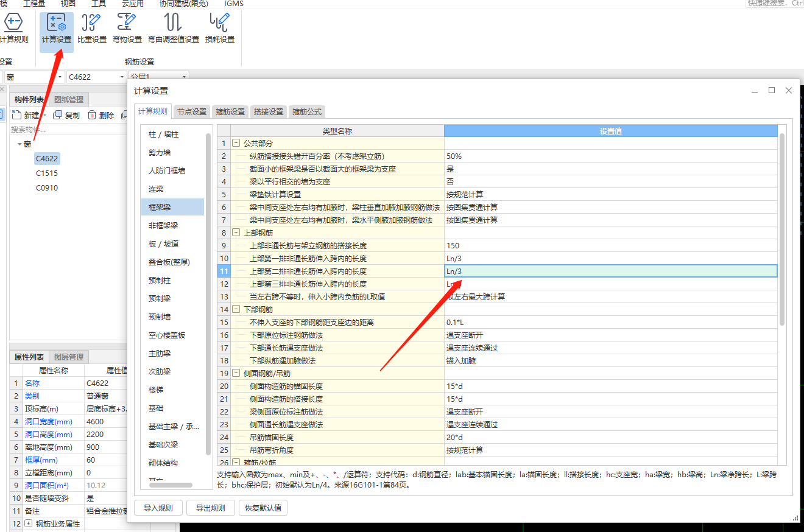Open the 视图 menu
Image resolution: width=804 pixels, height=532 pixels.
(68, 4)
